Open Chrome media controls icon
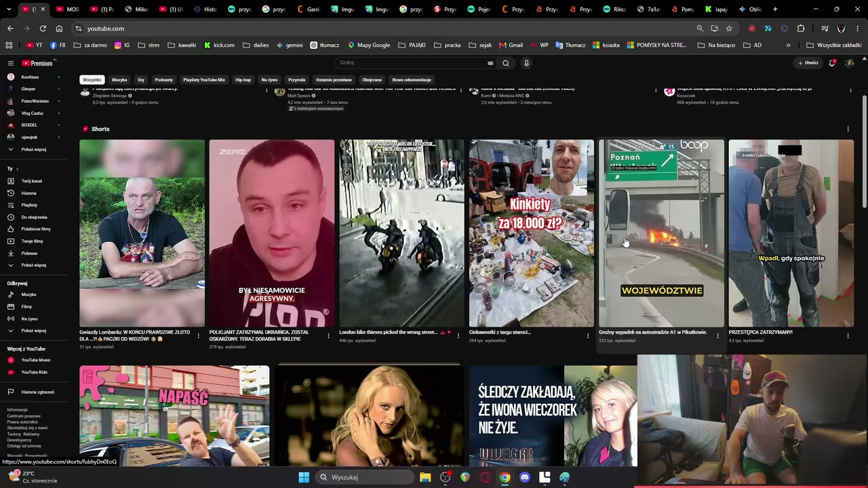This screenshot has height=488, width=868. coord(825,28)
